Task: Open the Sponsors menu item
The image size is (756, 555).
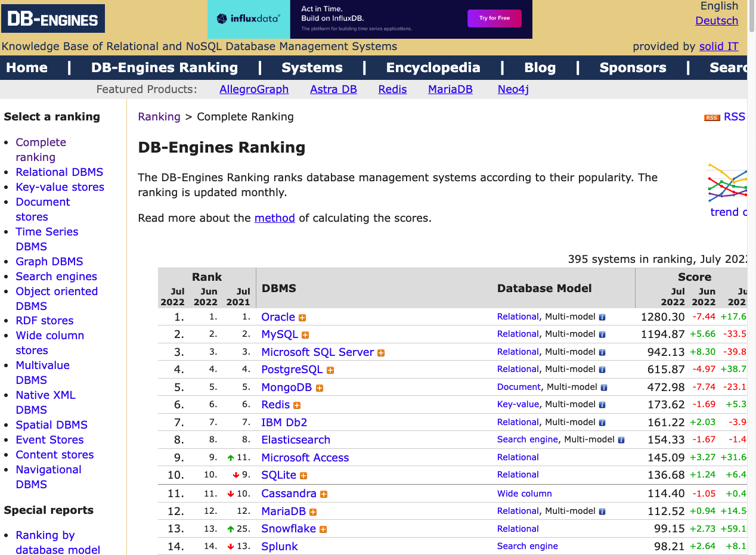Action: click(x=633, y=67)
